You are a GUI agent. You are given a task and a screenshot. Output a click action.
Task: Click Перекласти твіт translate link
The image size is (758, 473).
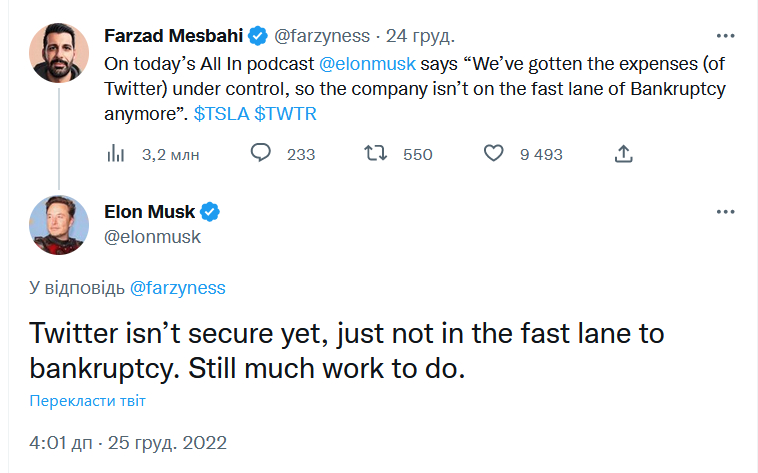tap(87, 400)
